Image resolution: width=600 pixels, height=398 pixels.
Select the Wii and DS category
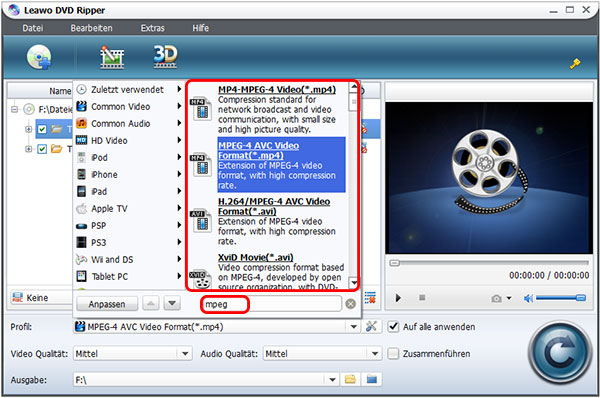click(x=129, y=259)
